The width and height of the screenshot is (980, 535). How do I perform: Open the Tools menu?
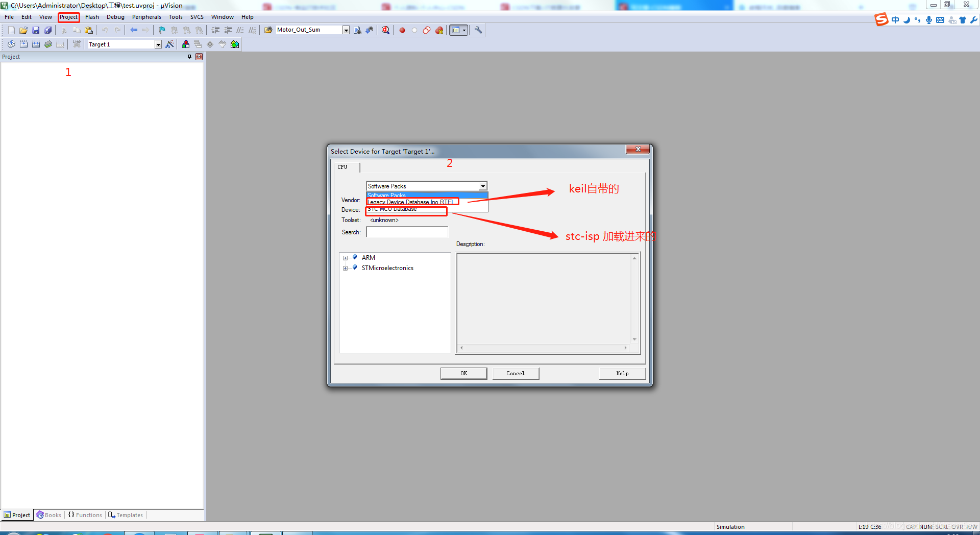(176, 17)
